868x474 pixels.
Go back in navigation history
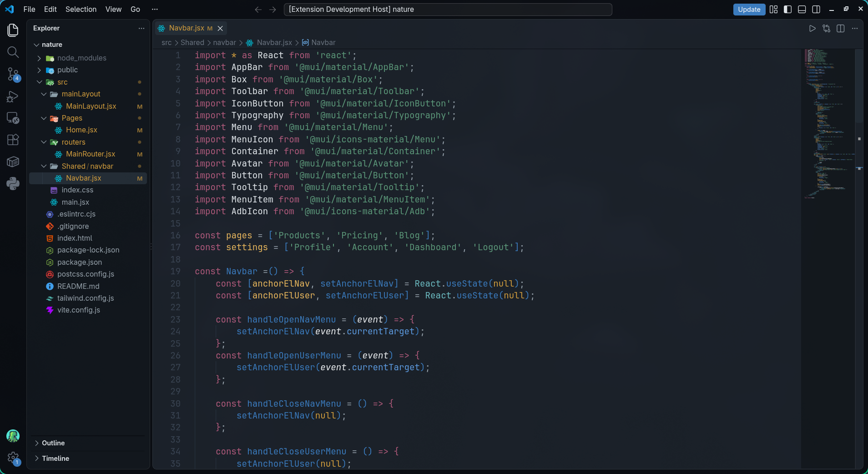[258, 10]
